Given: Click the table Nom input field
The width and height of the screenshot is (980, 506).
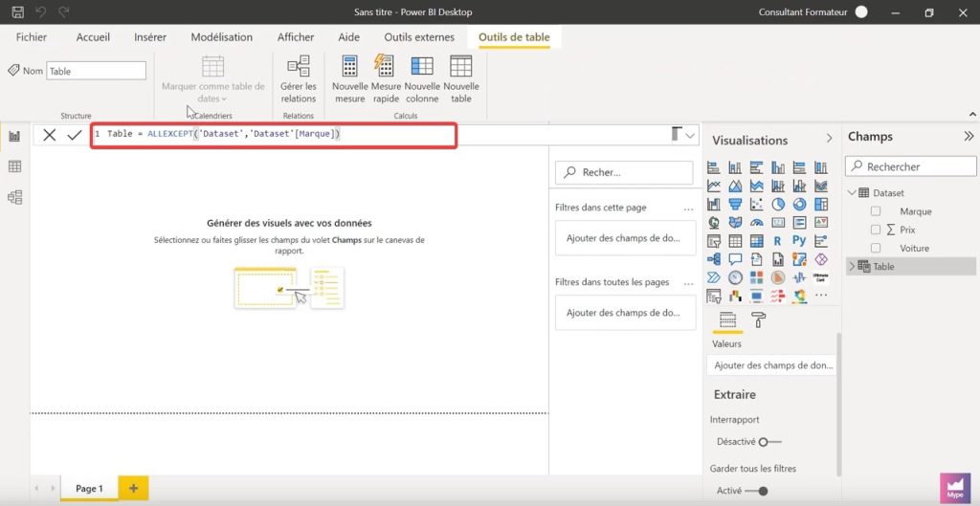Looking at the screenshot, I should pyautogui.click(x=97, y=71).
